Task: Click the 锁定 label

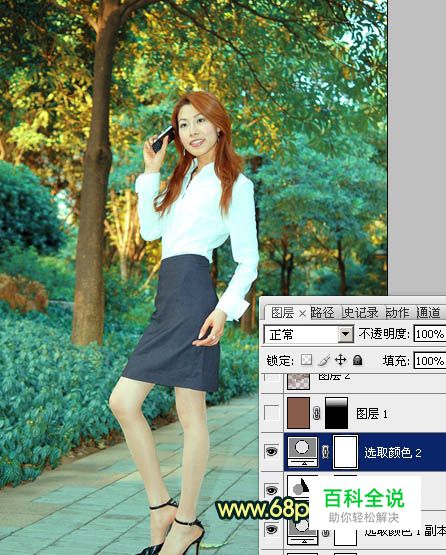Action: (x=280, y=361)
